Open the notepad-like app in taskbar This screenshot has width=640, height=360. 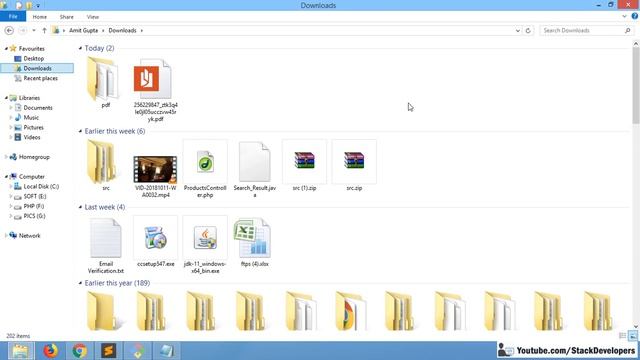pyautogui.click(x=167, y=351)
